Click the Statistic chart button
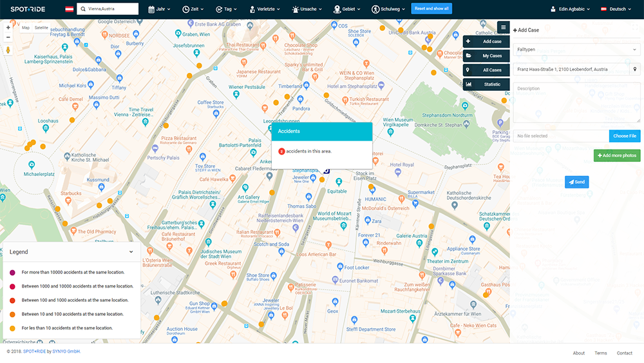The width and height of the screenshot is (644, 363). pos(486,84)
